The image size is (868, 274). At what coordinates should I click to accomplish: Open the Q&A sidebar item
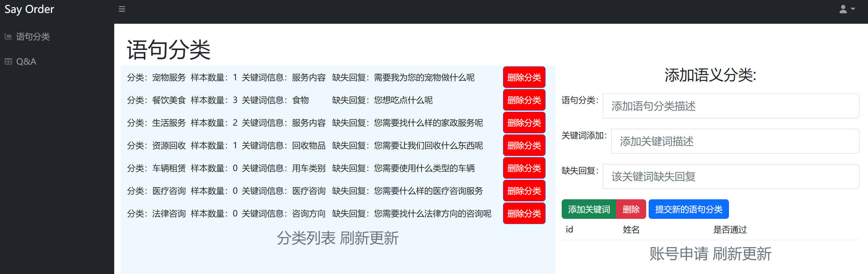(x=26, y=61)
